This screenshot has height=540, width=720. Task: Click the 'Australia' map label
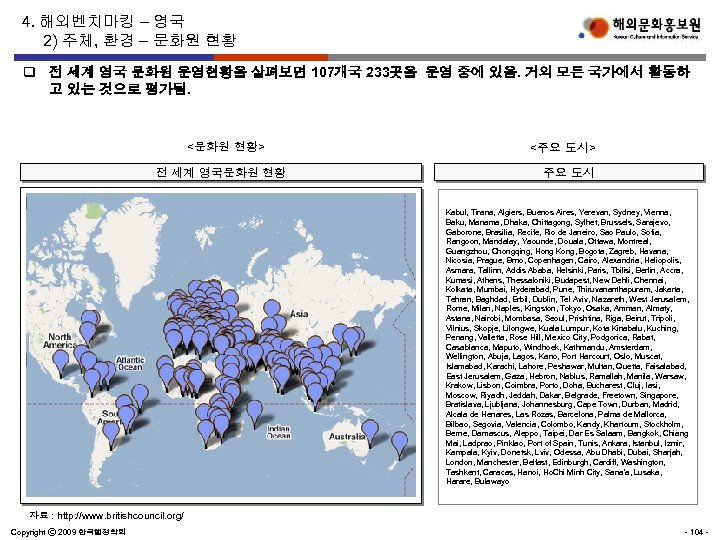pyautogui.click(x=347, y=436)
